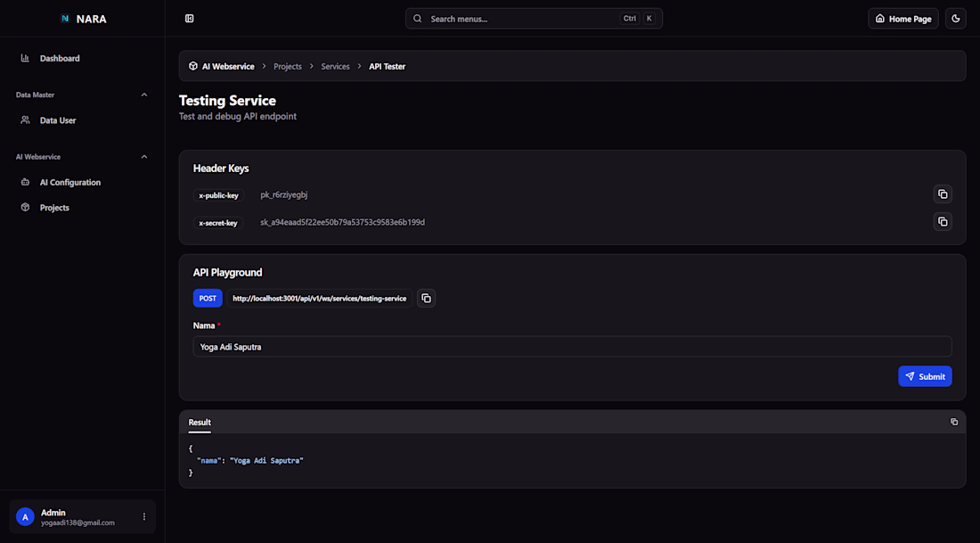Screen dimensions: 980x543
Task: Submit the API test request
Action: coord(925,376)
